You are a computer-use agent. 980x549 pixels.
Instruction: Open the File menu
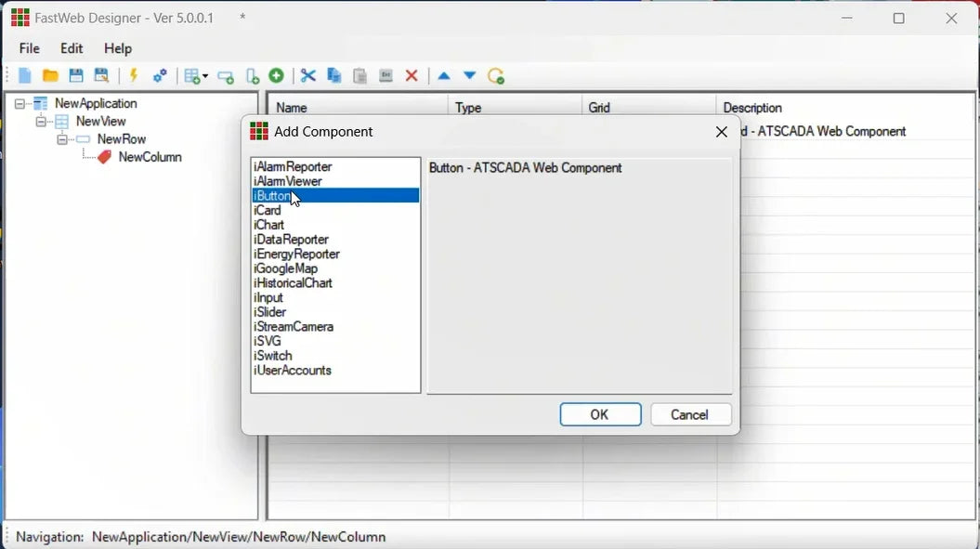point(29,48)
